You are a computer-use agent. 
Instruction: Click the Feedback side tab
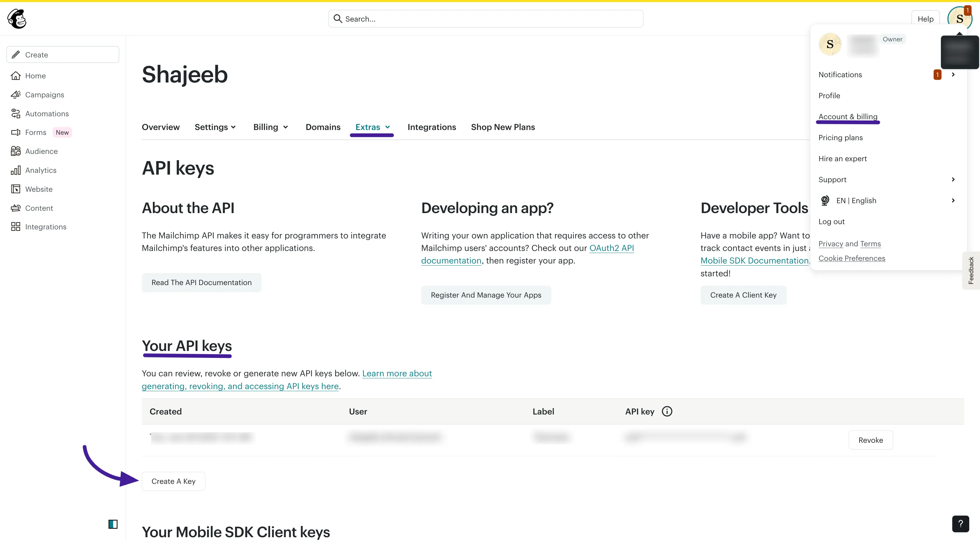(971, 270)
